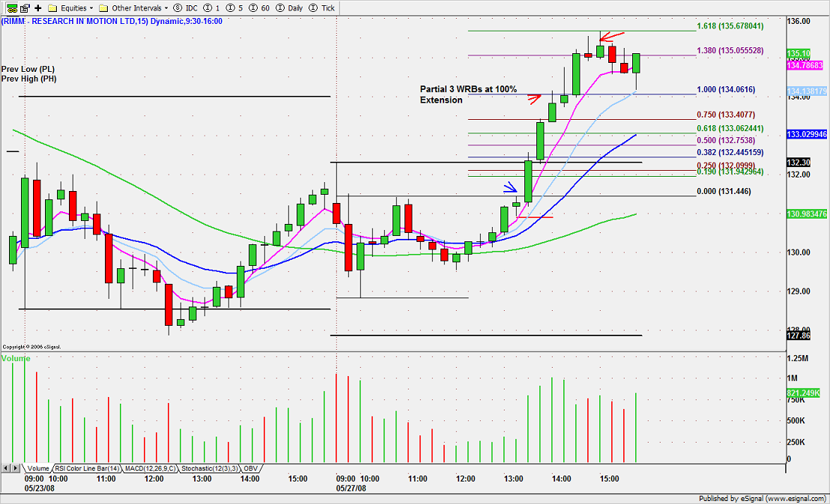
Task: Click the 'Partial 3 WRBs at 100% Extension' annotation
Action: tap(468, 95)
